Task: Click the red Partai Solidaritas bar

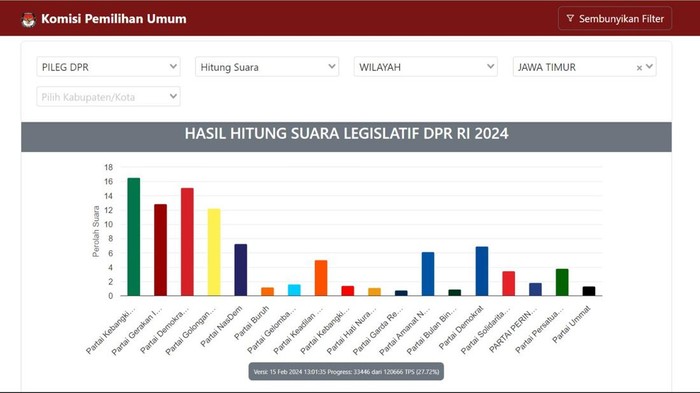Action: 508,283
